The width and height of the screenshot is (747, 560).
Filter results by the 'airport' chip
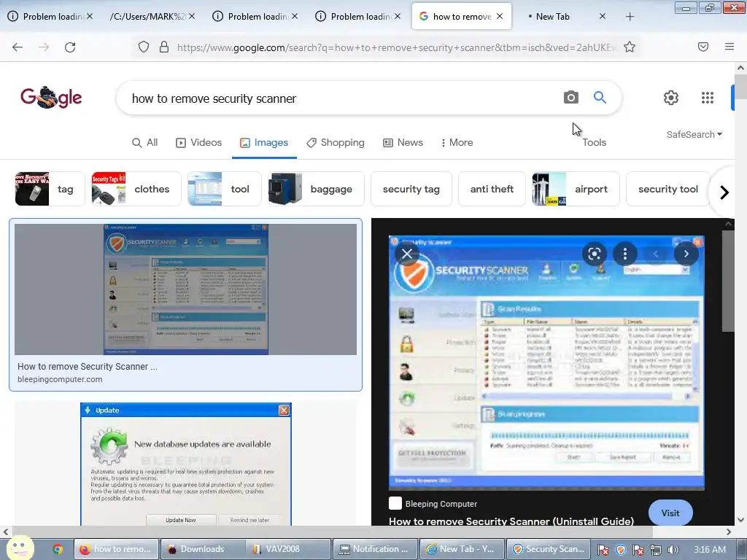[576, 189]
